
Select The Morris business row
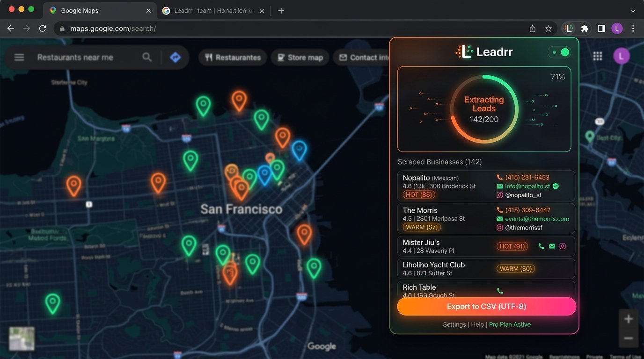486,218
